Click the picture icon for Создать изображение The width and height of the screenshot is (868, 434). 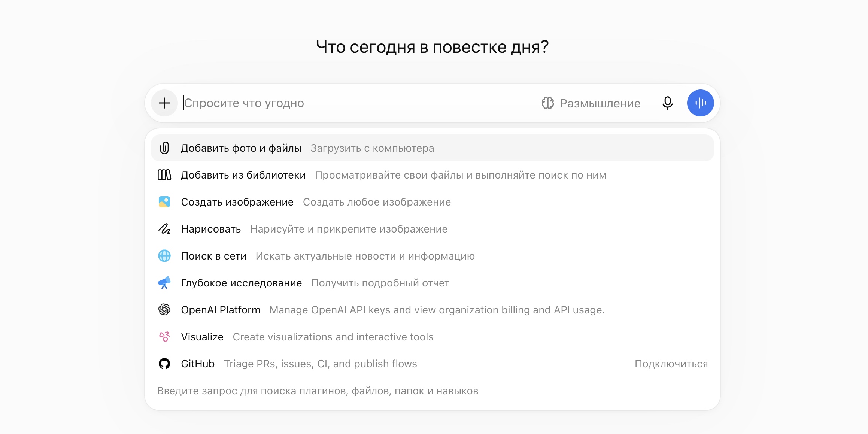pos(164,202)
